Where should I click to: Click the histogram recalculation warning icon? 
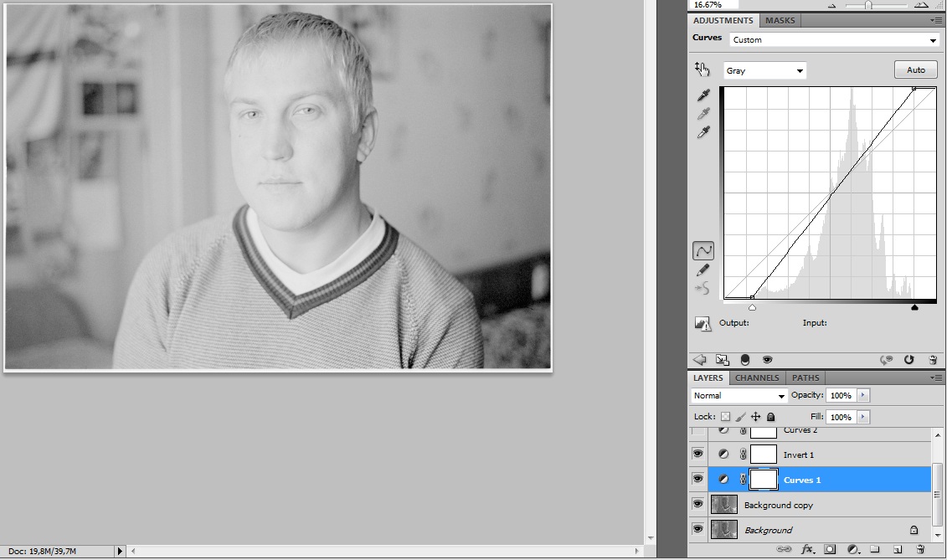coord(703,323)
